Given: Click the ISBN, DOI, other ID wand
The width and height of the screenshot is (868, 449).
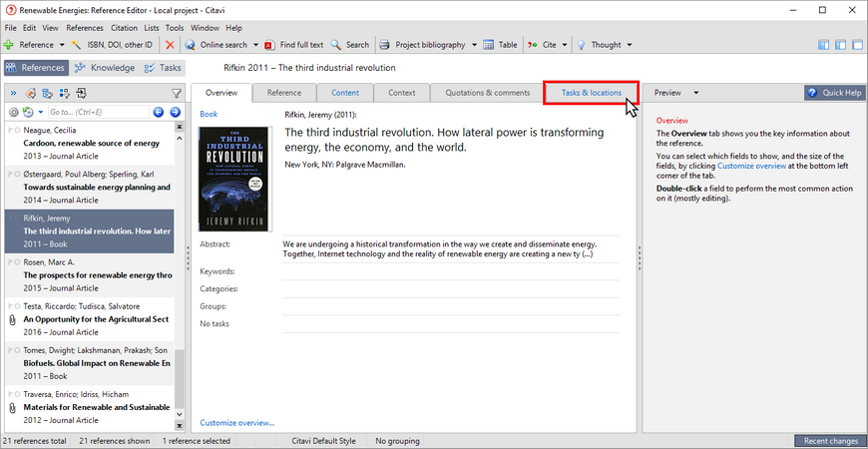Looking at the screenshot, I should (x=77, y=45).
